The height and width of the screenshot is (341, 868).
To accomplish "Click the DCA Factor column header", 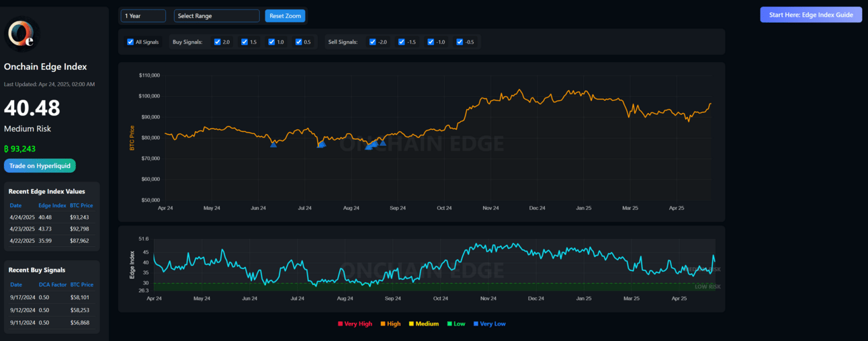I will pyautogui.click(x=52, y=285).
